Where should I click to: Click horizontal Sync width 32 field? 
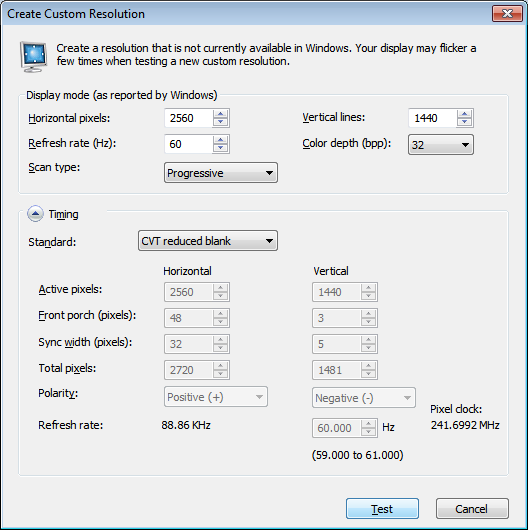click(x=189, y=344)
